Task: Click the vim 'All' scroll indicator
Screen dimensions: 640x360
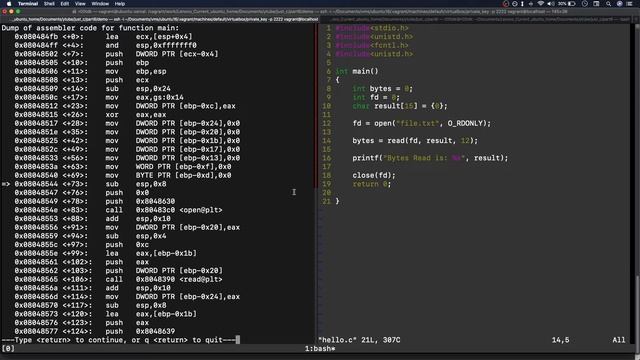Action: [x=618, y=340]
